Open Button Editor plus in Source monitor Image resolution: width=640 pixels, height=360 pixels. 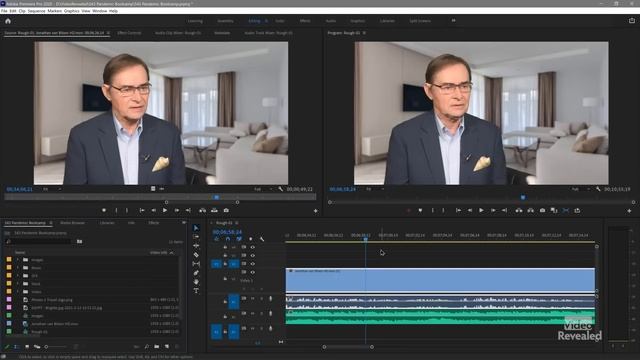tap(316, 211)
